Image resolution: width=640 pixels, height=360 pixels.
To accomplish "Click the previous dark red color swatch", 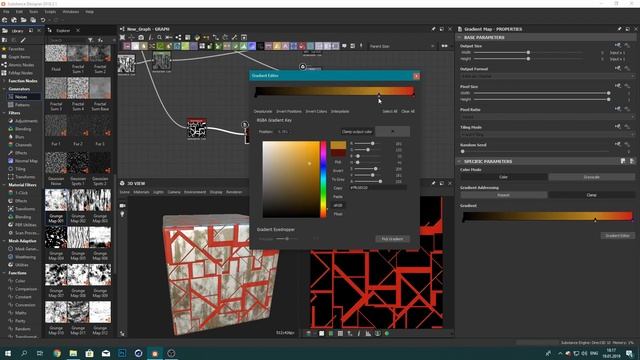I will click(338, 153).
